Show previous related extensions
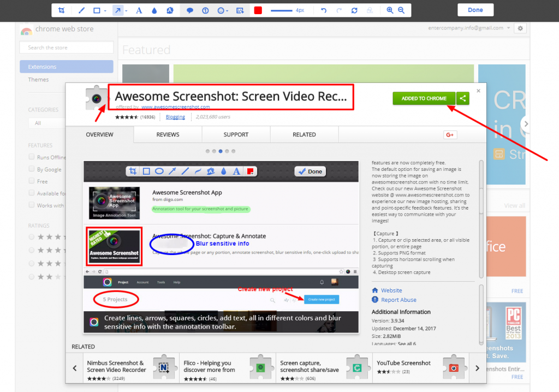This screenshot has width=559, height=392. (x=74, y=368)
